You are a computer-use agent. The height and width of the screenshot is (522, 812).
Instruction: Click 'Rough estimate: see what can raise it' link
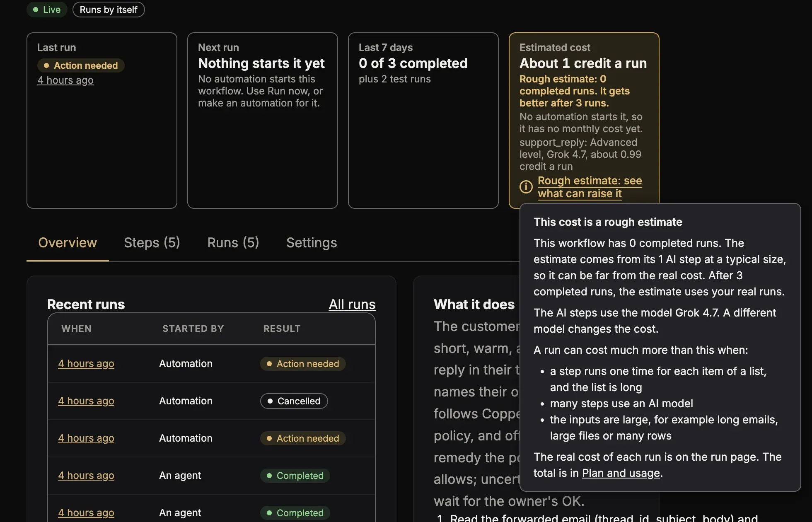(x=590, y=187)
